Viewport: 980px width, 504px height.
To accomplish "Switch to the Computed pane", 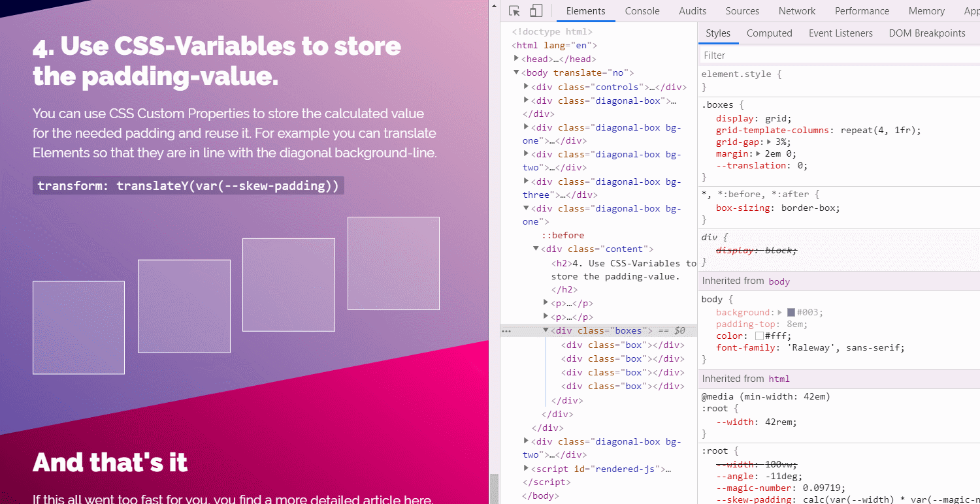I will click(x=769, y=33).
